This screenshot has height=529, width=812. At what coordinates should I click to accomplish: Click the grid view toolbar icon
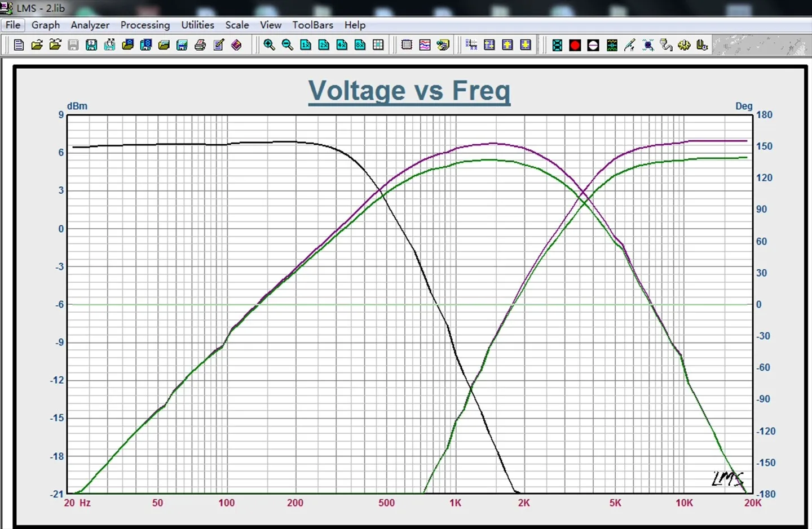378,45
